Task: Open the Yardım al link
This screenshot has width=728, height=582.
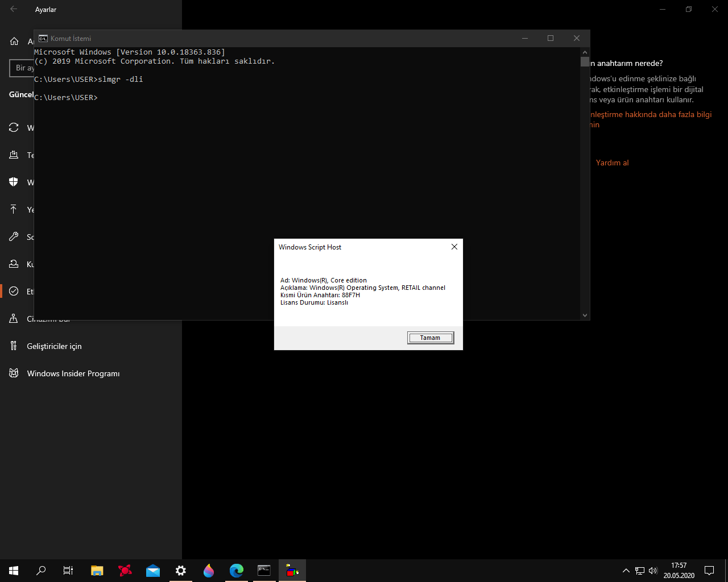Action: tap(613, 163)
